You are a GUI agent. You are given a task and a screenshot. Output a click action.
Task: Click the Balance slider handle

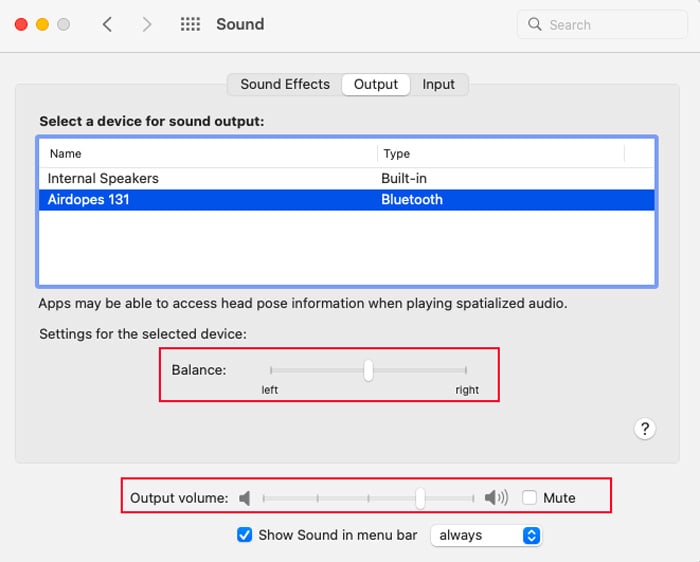(x=368, y=371)
